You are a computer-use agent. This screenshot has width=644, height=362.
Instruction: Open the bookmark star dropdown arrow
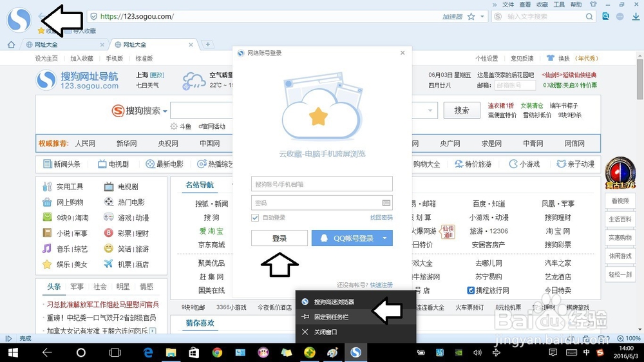pyautogui.click(x=482, y=17)
